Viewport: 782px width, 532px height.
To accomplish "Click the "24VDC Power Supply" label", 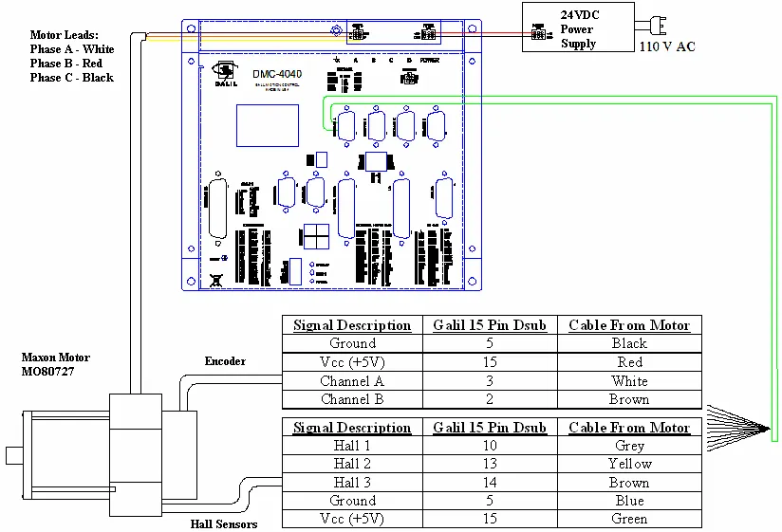I will (x=580, y=28).
